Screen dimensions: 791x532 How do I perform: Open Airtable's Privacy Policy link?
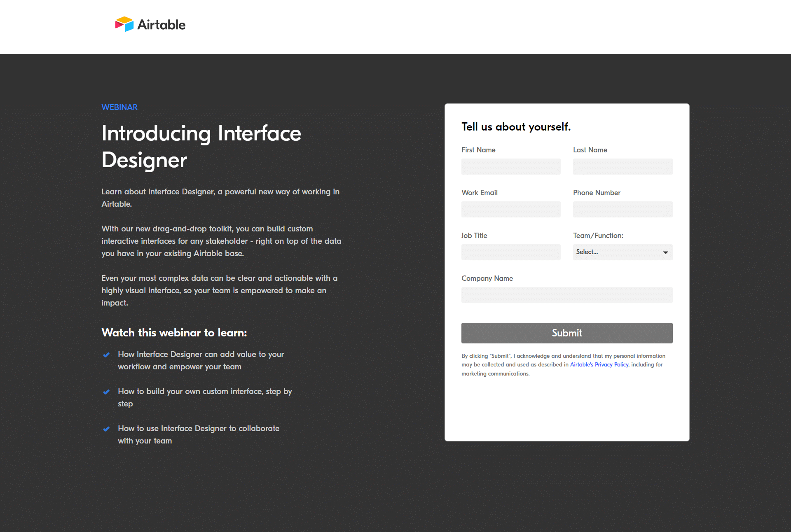click(598, 364)
